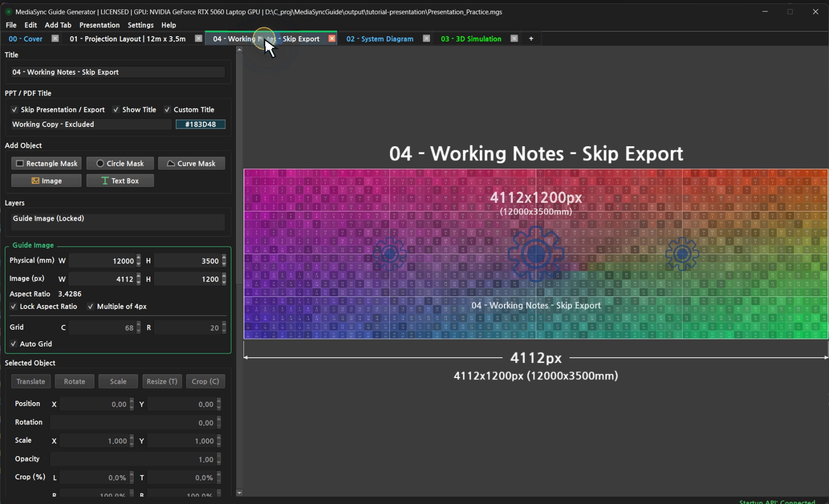Image resolution: width=829 pixels, height=504 pixels.
Task: Open the Settings menu
Action: click(x=141, y=25)
